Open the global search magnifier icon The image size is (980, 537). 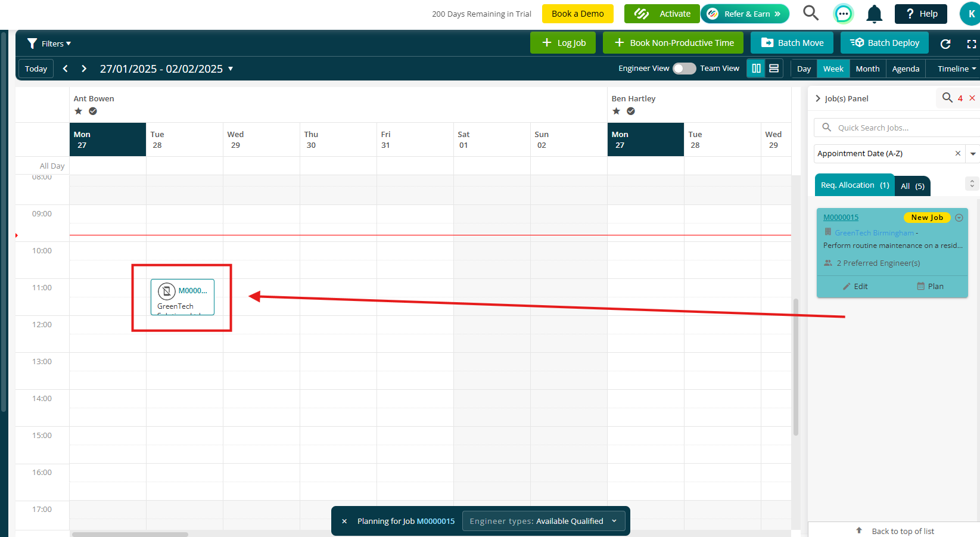pos(811,13)
